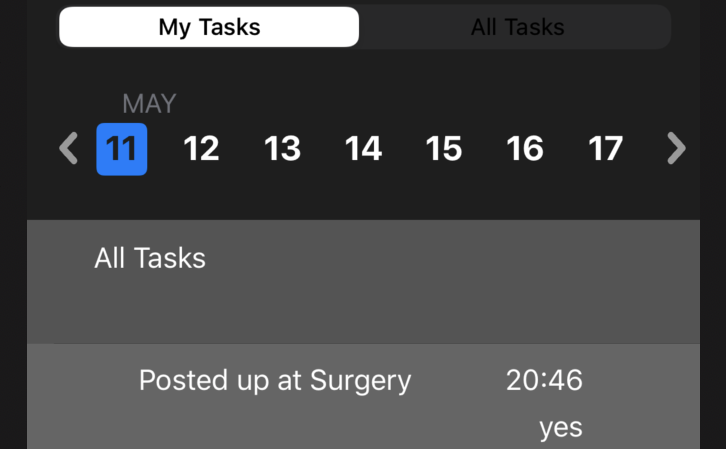726x449 pixels.
Task: Click the task row gap between title and 20:46
Action: (458, 381)
